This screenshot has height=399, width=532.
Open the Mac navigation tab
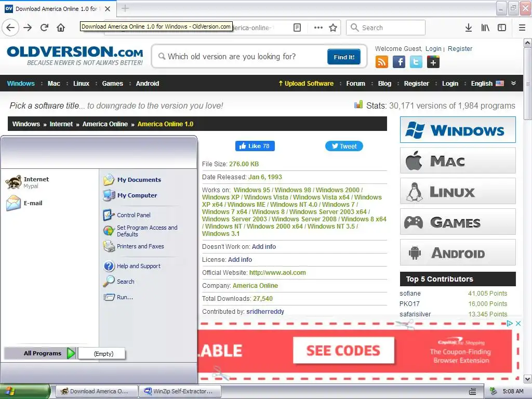pyautogui.click(x=54, y=84)
